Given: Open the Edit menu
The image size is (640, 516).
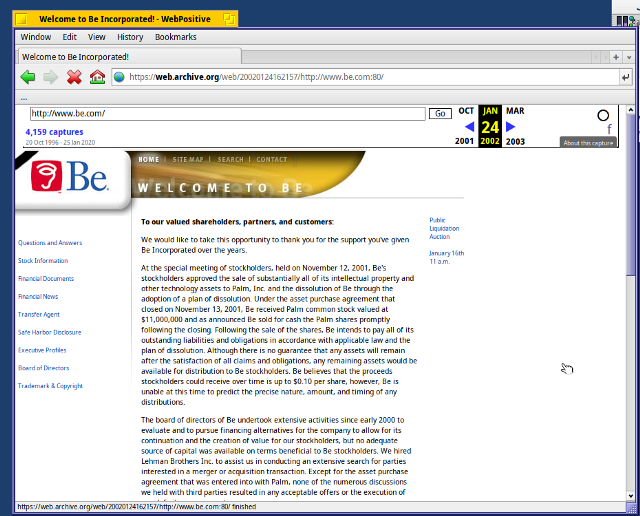Looking at the screenshot, I should pyautogui.click(x=69, y=37).
